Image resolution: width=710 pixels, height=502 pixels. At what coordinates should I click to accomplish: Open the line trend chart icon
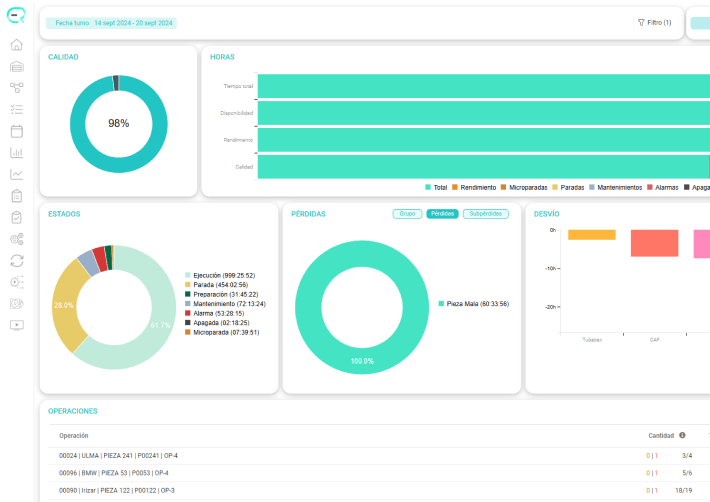click(16, 174)
